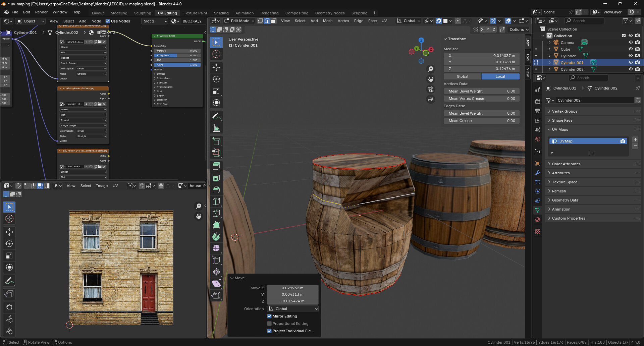Image resolution: width=644 pixels, height=346 pixels.
Task: Add a new UV map with the plus button
Action: click(635, 139)
